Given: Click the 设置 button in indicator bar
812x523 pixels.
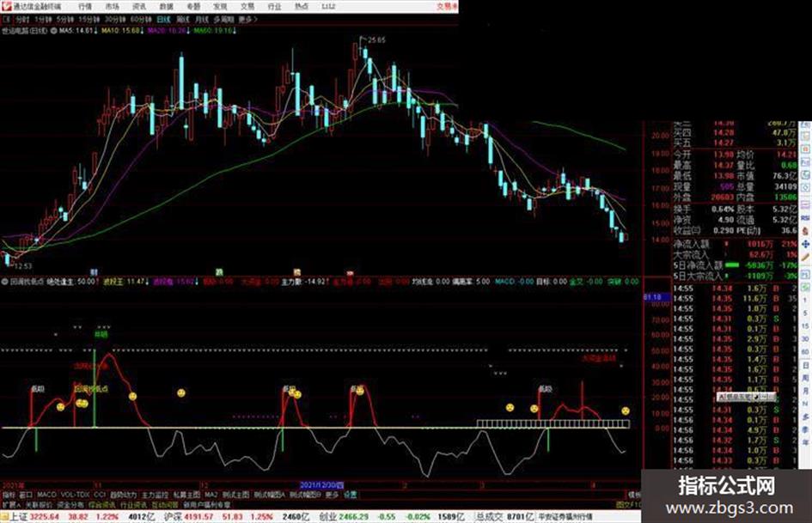Looking at the screenshot, I should click(x=351, y=495).
